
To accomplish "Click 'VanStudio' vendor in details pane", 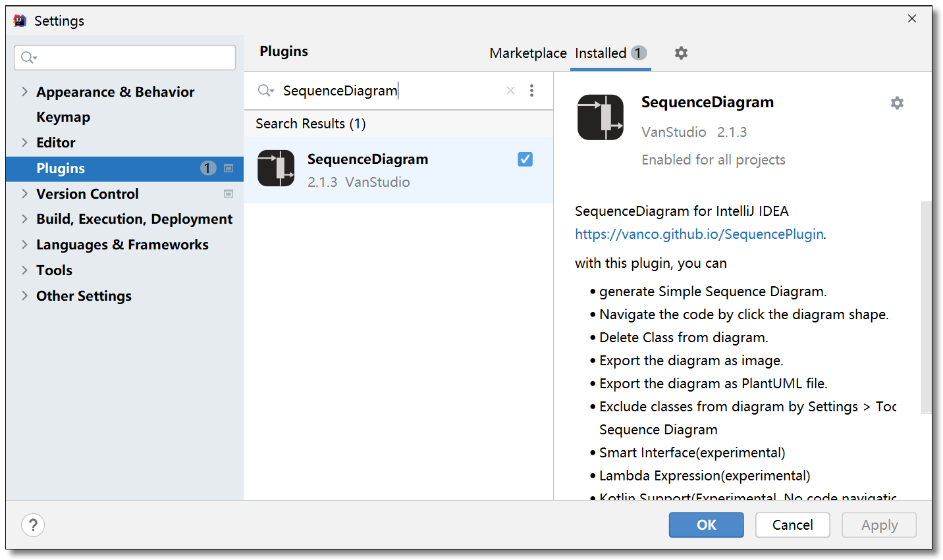I will point(674,132).
